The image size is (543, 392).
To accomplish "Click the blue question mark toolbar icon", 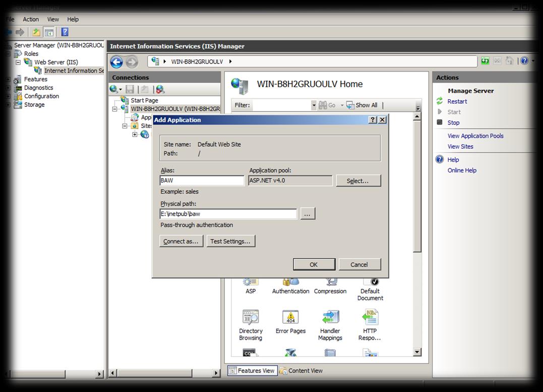I will pos(65,32).
